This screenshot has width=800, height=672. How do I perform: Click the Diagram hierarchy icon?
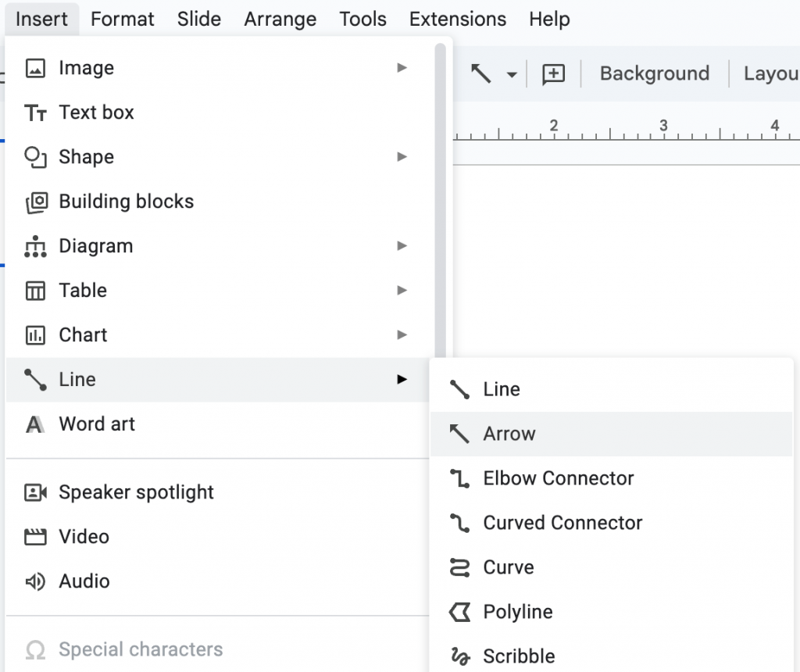35,246
